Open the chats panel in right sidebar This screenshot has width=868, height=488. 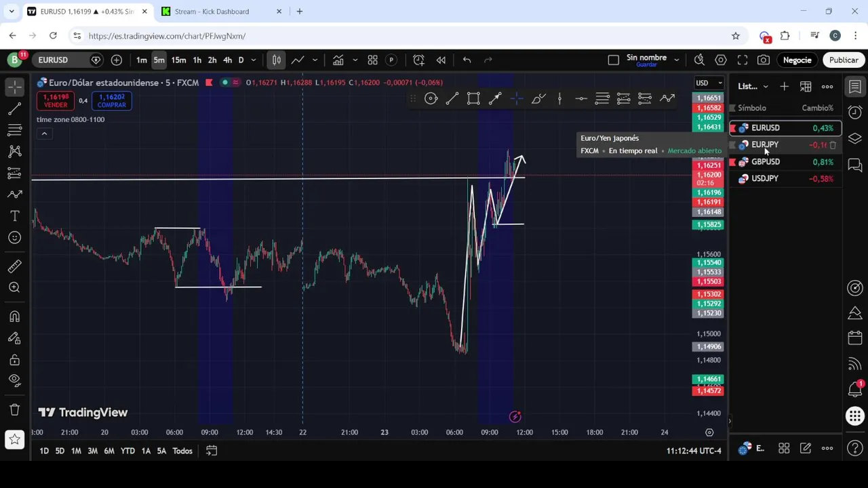tap(855, 165)
